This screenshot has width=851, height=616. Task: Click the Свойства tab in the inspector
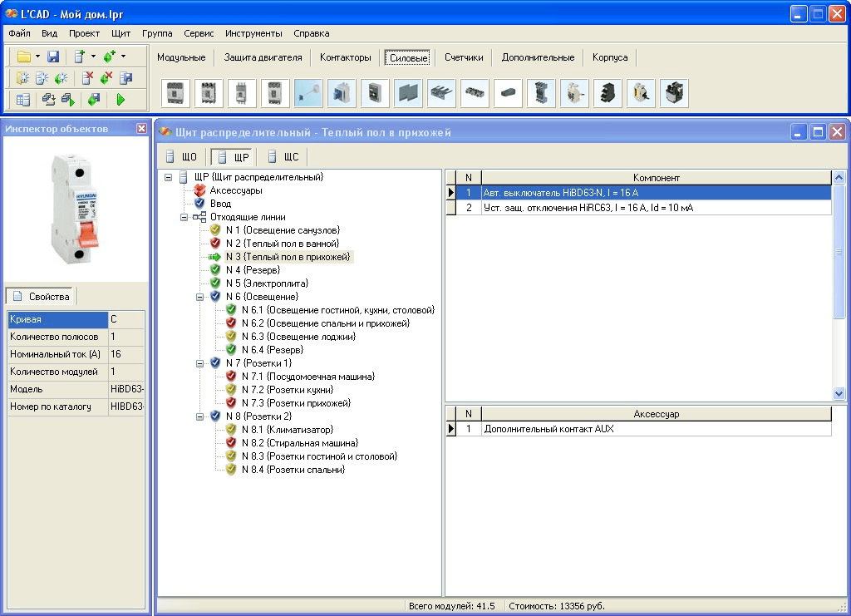click(42, 296)
